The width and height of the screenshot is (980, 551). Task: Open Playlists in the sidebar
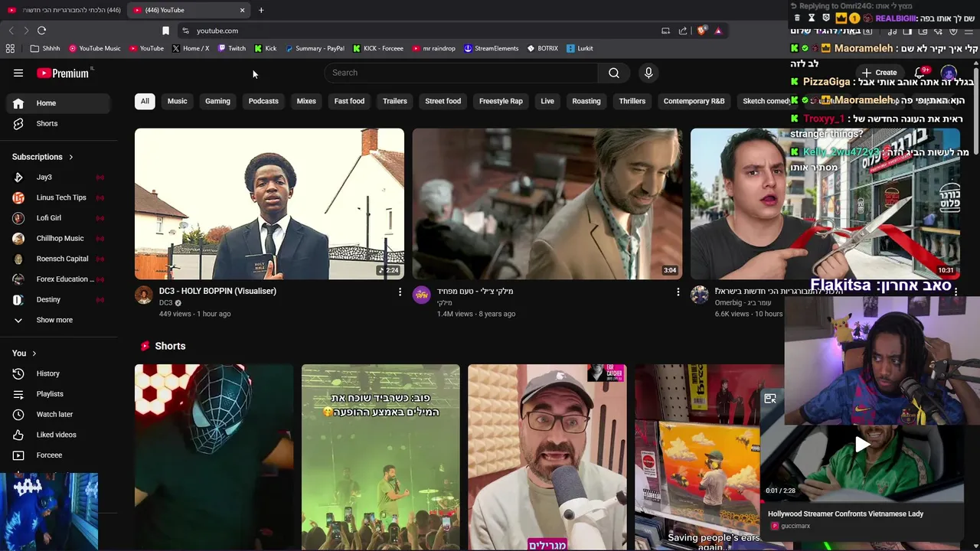point(59,394)
